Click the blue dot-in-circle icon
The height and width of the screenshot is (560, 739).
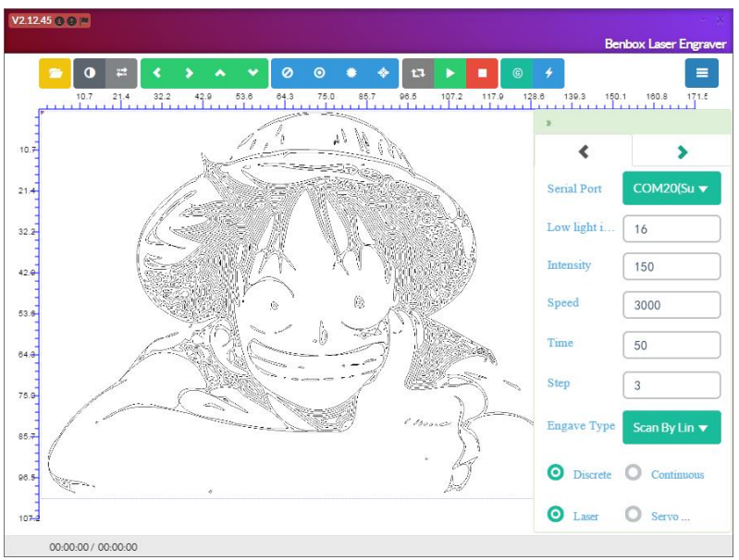[x=319, y=73]
